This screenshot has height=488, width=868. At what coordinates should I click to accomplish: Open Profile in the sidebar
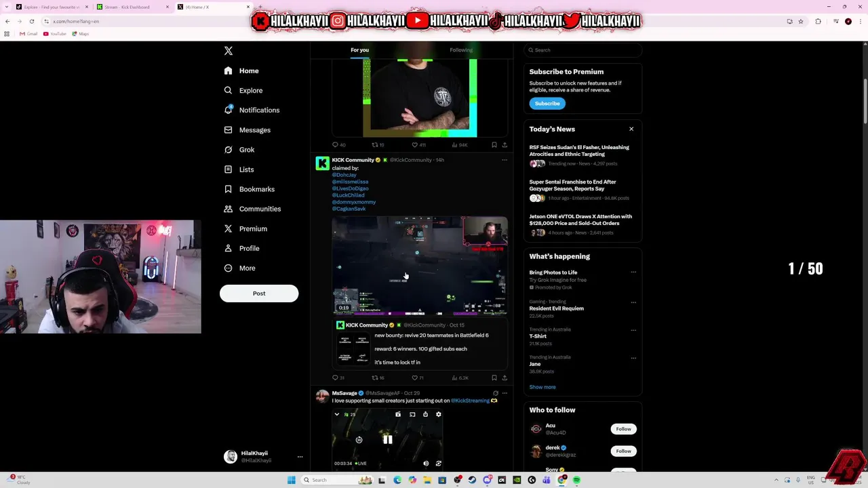[x=242, y=248]
